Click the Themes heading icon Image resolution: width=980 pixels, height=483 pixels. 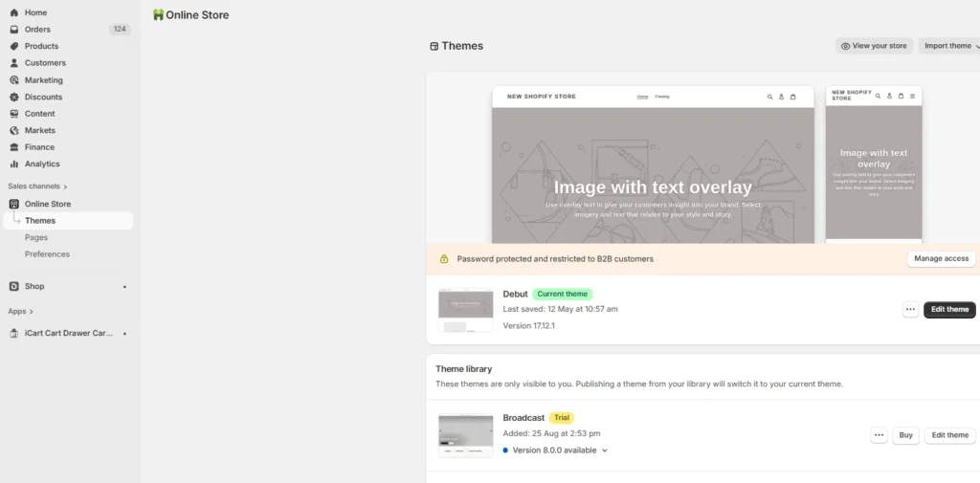tap(434, 46)
